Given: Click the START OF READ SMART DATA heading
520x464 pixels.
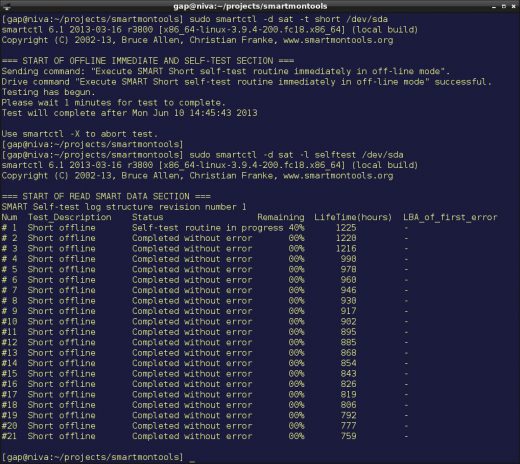Looking at the screenshot, I should pos(106,196).
